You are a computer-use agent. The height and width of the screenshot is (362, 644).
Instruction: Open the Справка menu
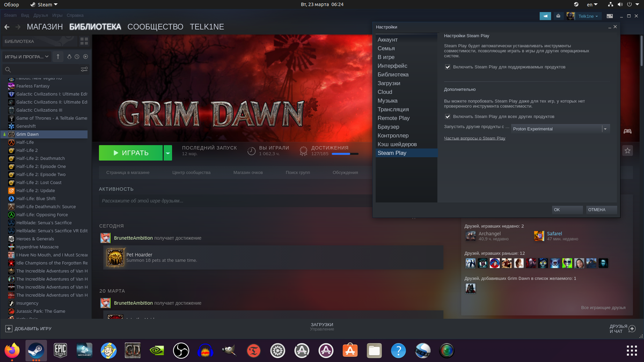[x=75, y=16]
